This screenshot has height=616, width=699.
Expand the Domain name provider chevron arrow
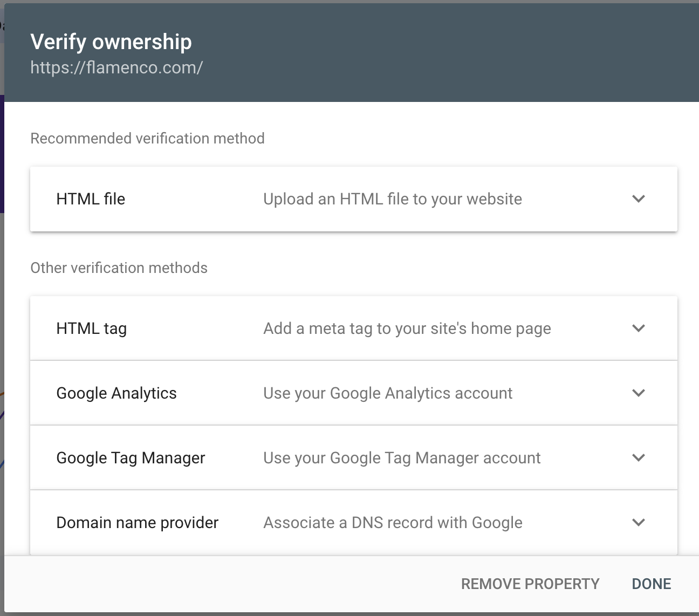tap(639, 523)
